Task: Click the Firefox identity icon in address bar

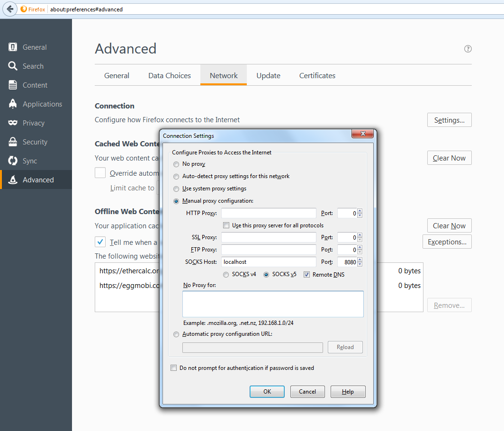Action: [x=24, y=9]
